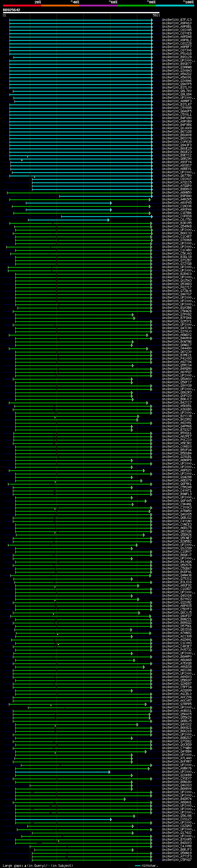The width and height of the screenshot is (197, 868).
Task: Click the cyan alignment bar for C0S127
Action: (x=64, y=819)
